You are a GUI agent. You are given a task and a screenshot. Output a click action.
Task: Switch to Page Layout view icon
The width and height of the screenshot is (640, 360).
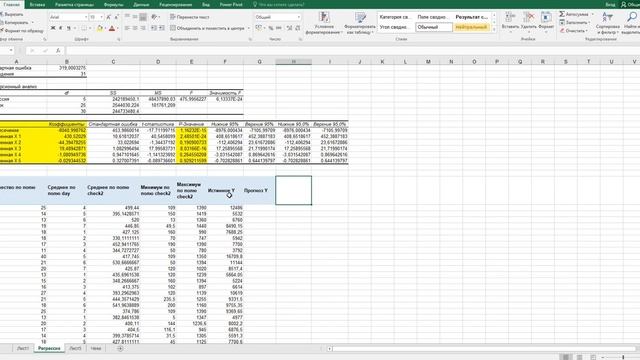pos(579,357)
